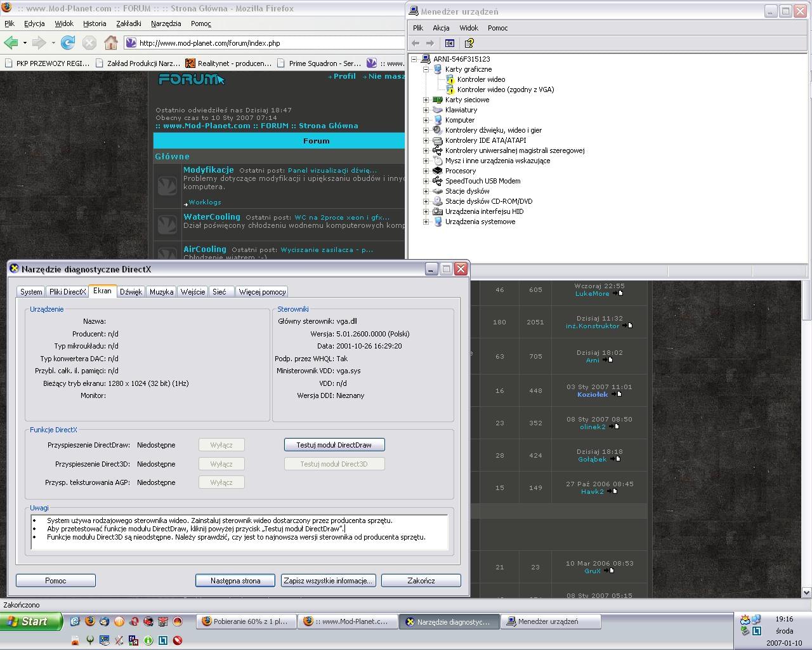
Task: Click the Mysz i inne urządzenia mouse icon
Action: pyautogui.click(x=438, y=161)
